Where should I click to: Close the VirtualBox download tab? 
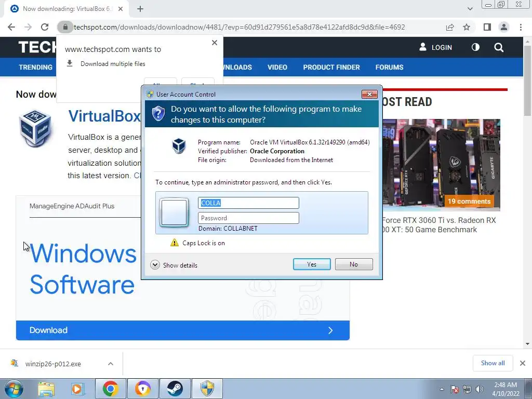[121, 9]
